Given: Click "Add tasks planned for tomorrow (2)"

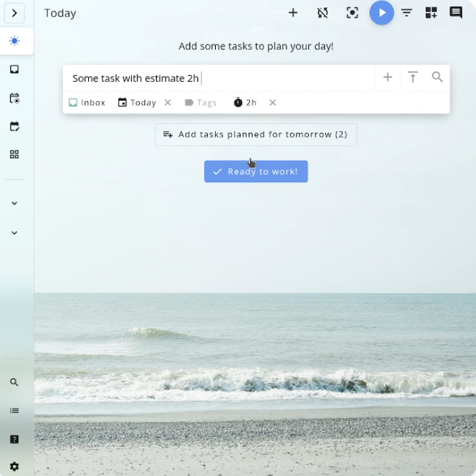Looking at the screenshot, I should [x=255, y=135].
